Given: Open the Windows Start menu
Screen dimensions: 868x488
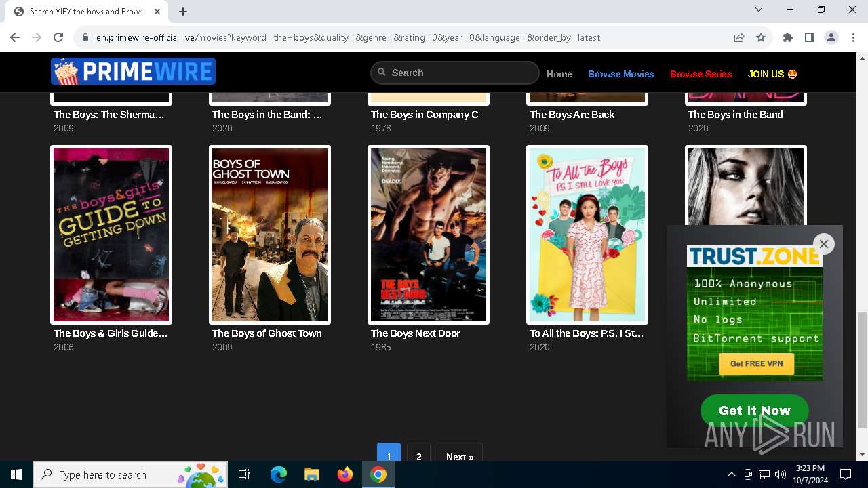Looking at the screenshot, I should point(16,474).
